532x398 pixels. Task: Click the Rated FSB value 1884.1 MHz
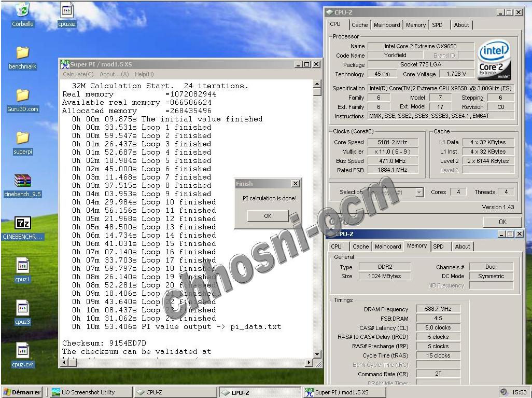click(x=392, y=170)
